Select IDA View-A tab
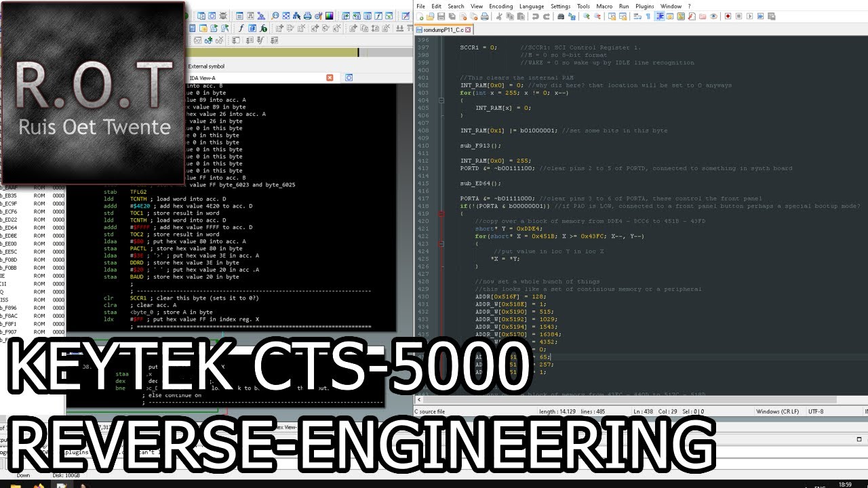 click(202, 78)
